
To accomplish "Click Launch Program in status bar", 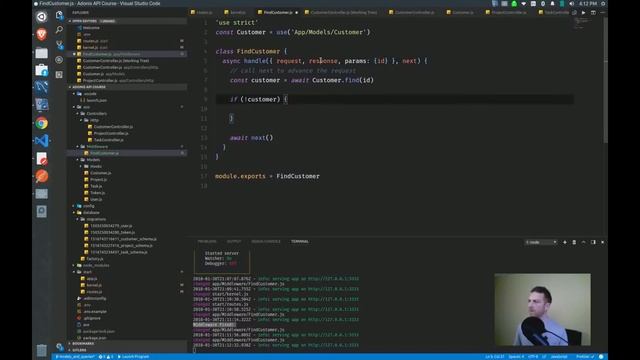I will tap(133, 357).
